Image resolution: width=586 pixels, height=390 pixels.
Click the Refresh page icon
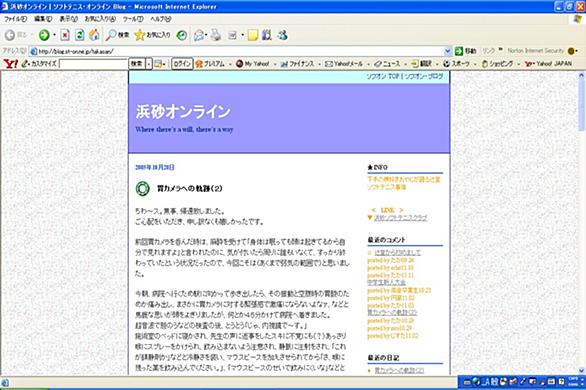pos(80,35)
